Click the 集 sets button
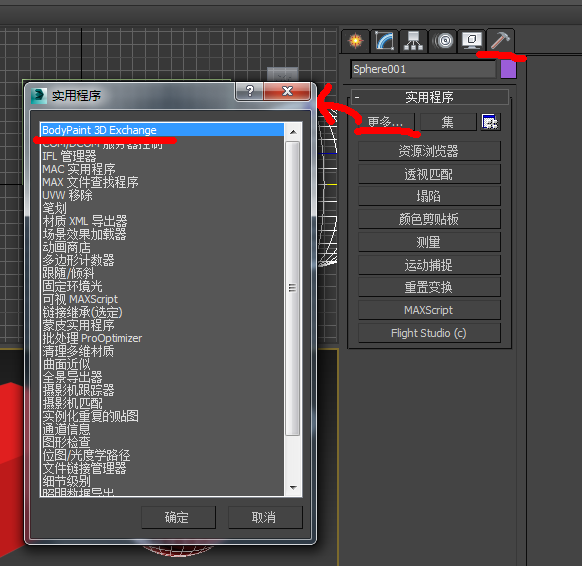582x566 pixels. point(448,122)
